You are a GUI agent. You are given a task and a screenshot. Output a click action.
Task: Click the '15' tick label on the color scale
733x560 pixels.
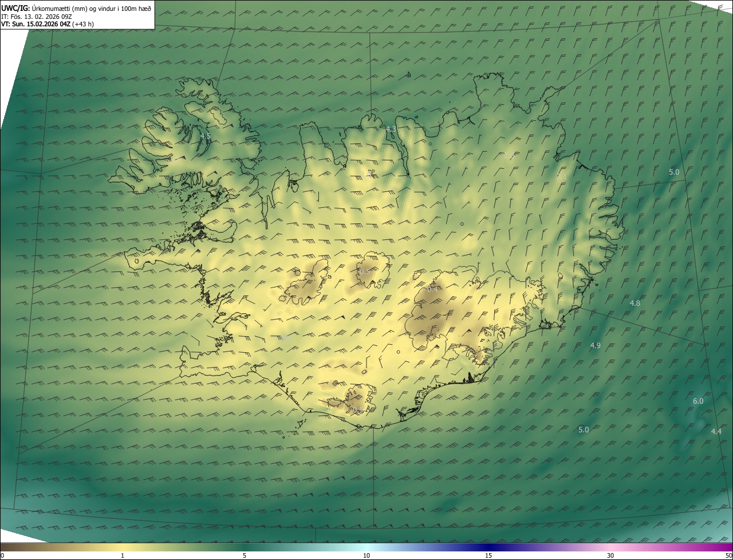488,555
